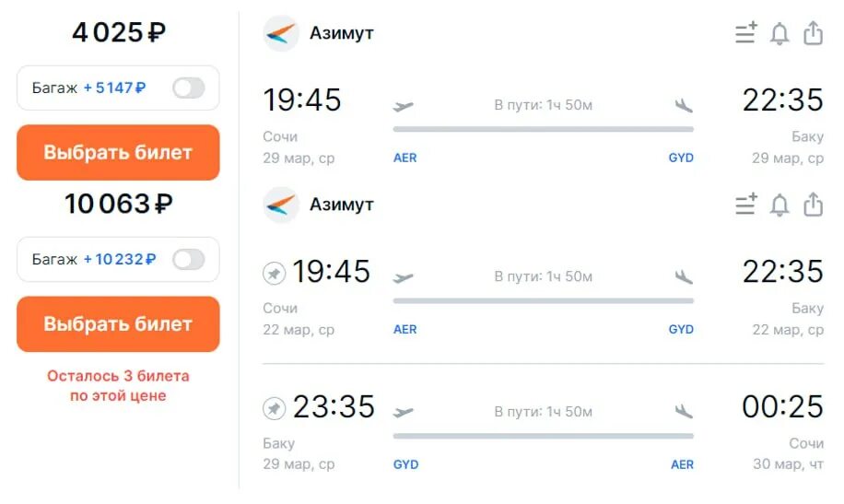844x504 pixels.
Task: Click price alert bell on first ticket
Action: (x=780, y=33)
